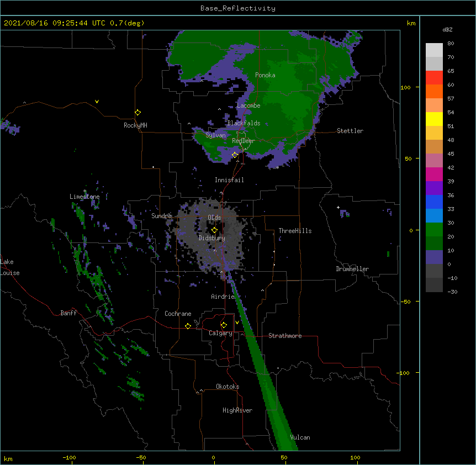Choose the royal blue 33-36 dBZ swatch

[x=434, y=202]
